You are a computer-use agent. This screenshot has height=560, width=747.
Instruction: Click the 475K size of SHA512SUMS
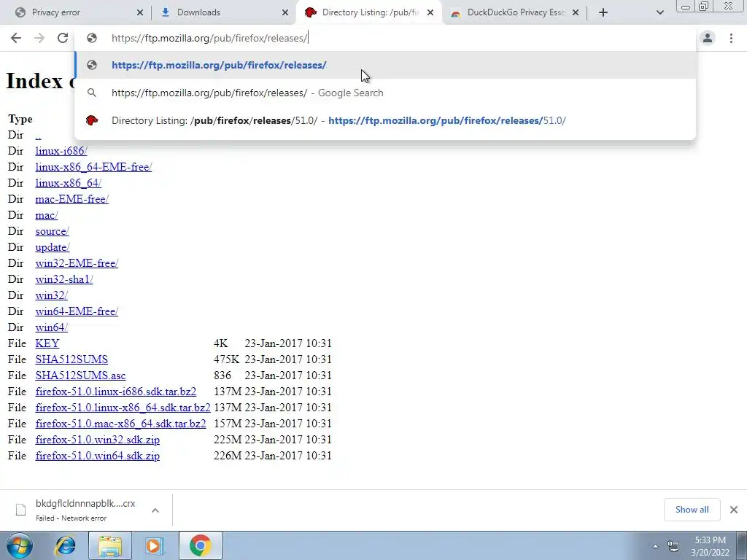(x=227, y=359)
